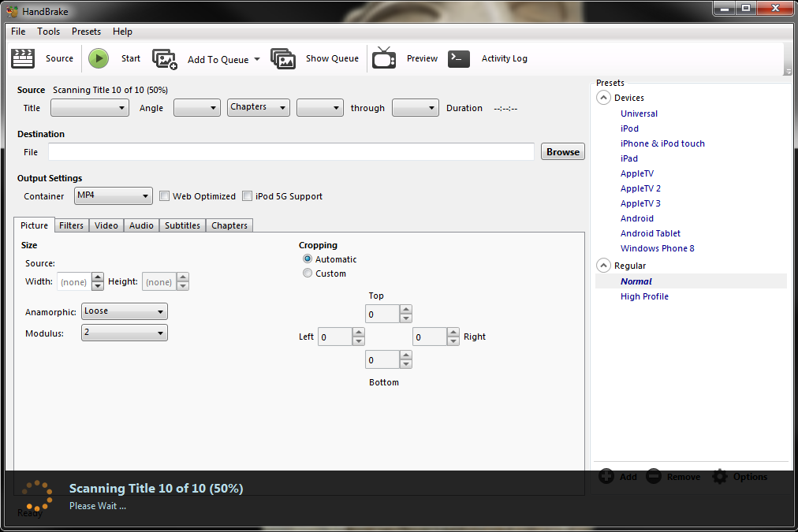
Task: Open Show Queue via its icon
Action: pos(283,58)
